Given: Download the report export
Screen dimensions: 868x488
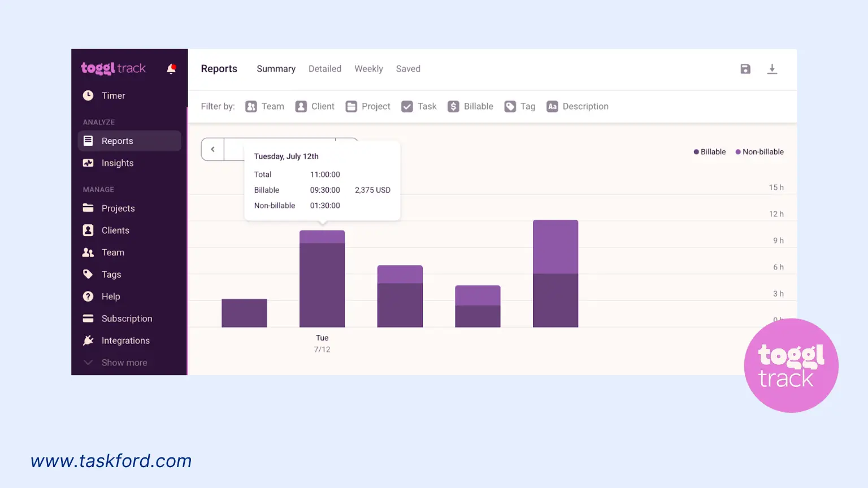Looking at the screenshot, I should click(772, 69).
